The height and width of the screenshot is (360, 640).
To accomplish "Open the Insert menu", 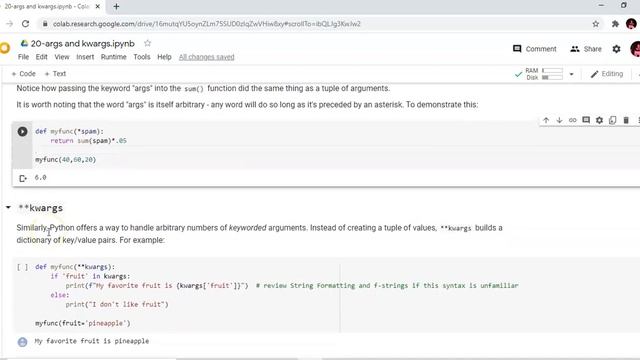I will [x=85, y=57].
